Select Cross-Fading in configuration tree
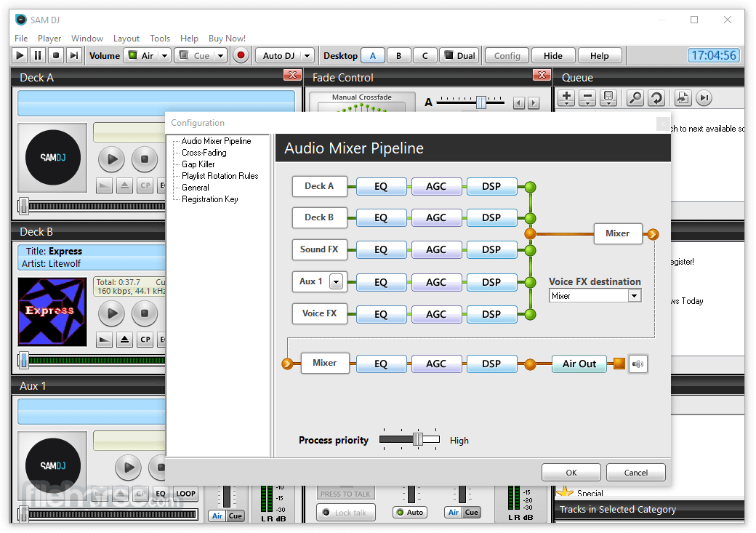 (x=204, y=153)
